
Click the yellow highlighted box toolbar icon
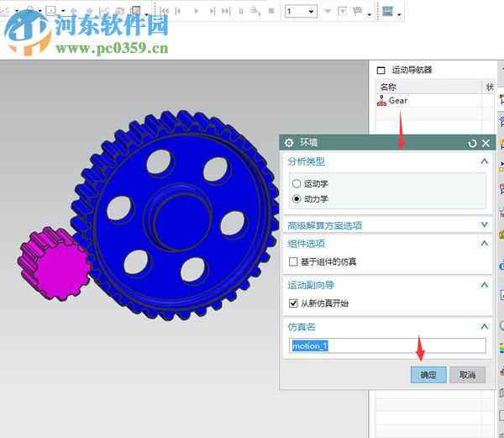135,11
